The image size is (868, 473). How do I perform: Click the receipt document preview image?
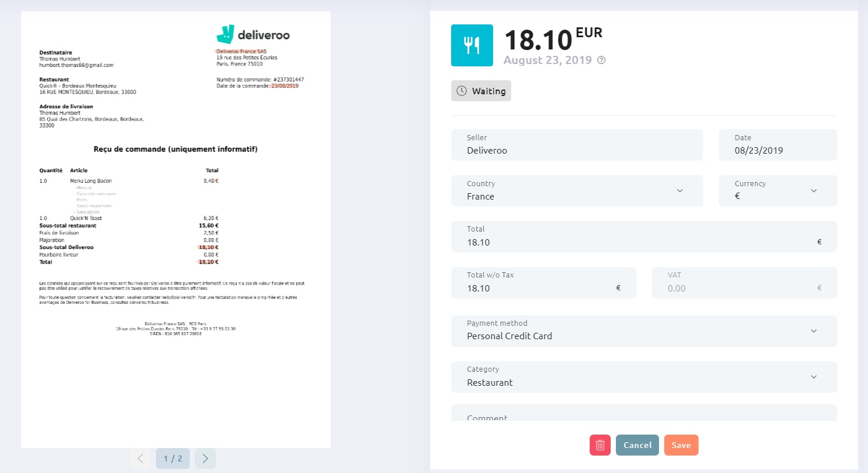tap(176, 229)
